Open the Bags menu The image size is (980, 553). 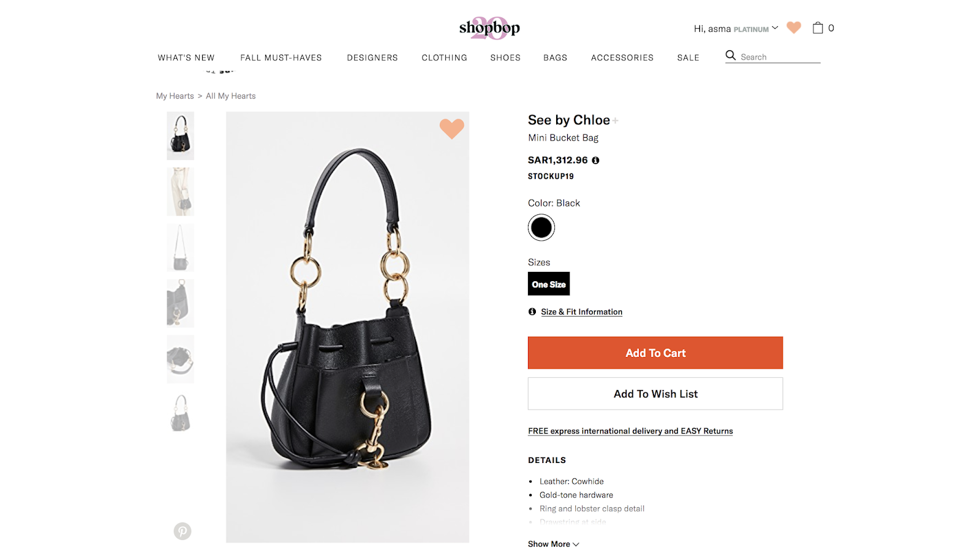tap(556, 58)
